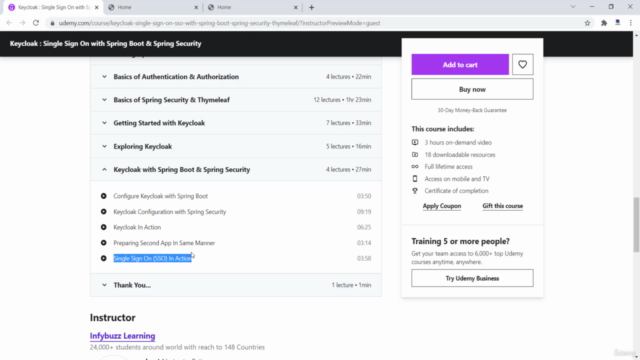Click the 06:25 lecture duration
The height and width of the screenshot is (360, 640).
point(364,227)
